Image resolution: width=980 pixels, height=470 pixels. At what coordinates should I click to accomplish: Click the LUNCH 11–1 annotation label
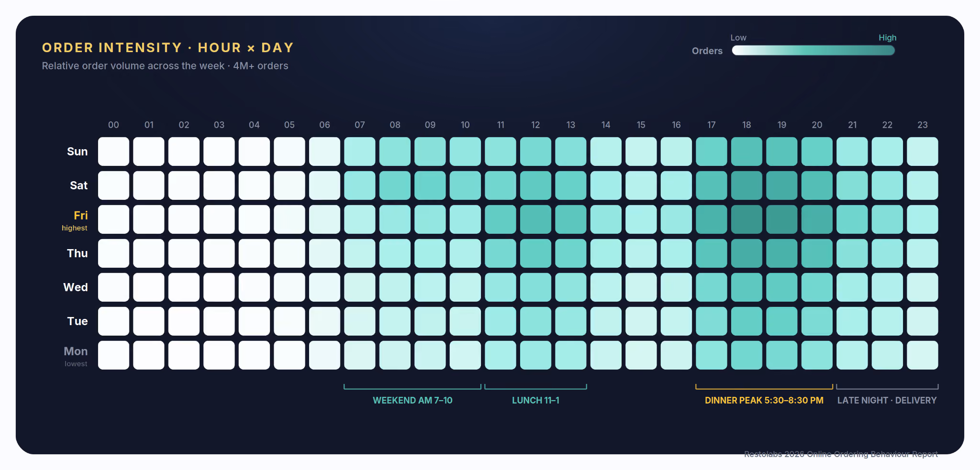click(x=535, y=400)
